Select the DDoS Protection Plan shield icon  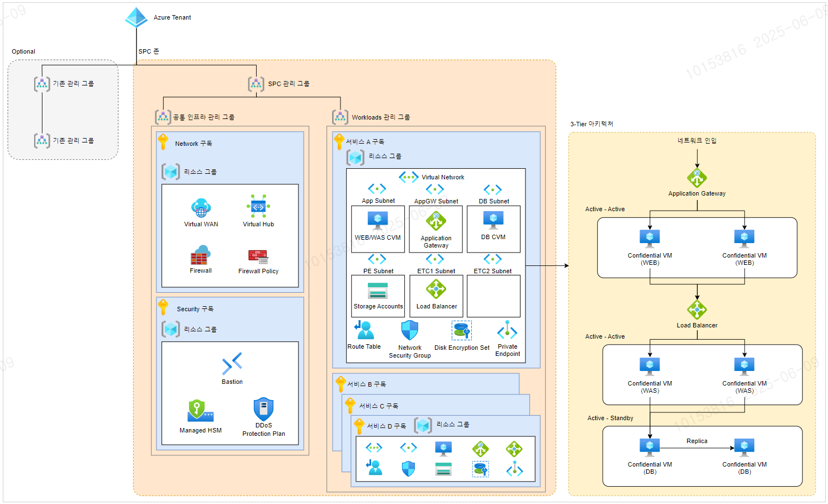point(263,409)
